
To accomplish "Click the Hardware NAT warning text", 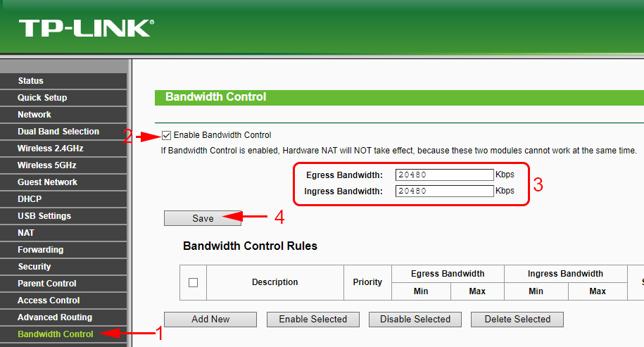I will (398, 151).
